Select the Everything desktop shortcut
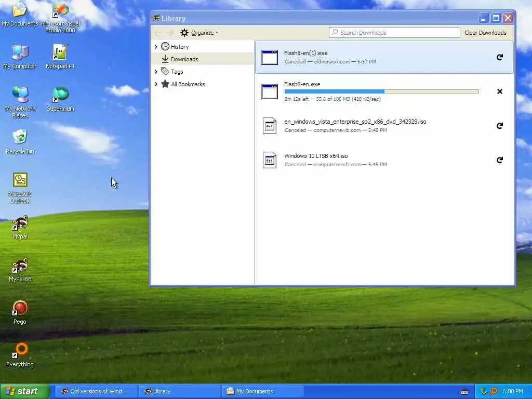532x399 pixels. coord(20,355)
